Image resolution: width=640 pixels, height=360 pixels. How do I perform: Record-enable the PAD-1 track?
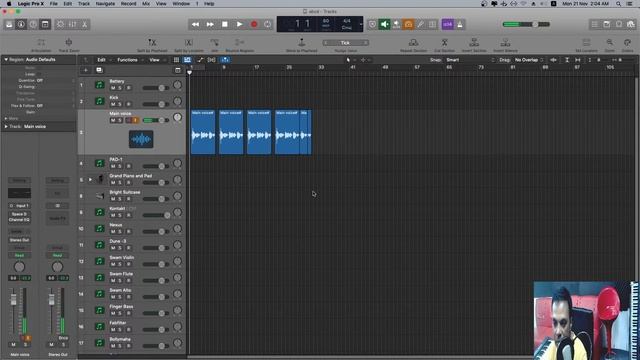pos(128,167)
